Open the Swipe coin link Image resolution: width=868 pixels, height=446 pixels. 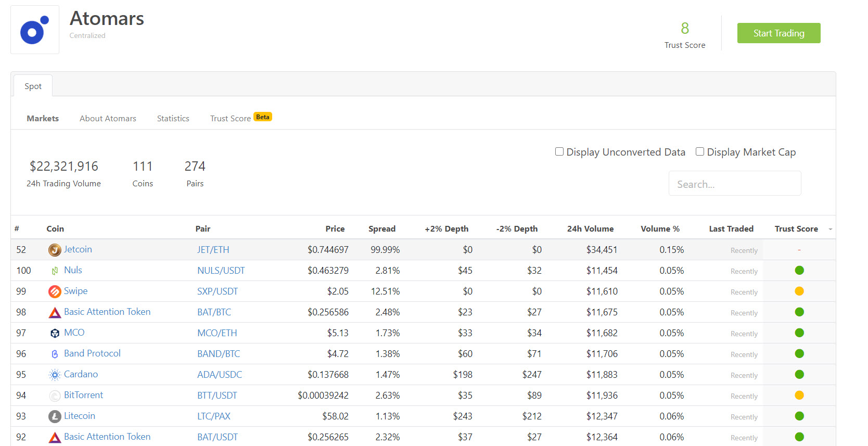pos(75,291)
